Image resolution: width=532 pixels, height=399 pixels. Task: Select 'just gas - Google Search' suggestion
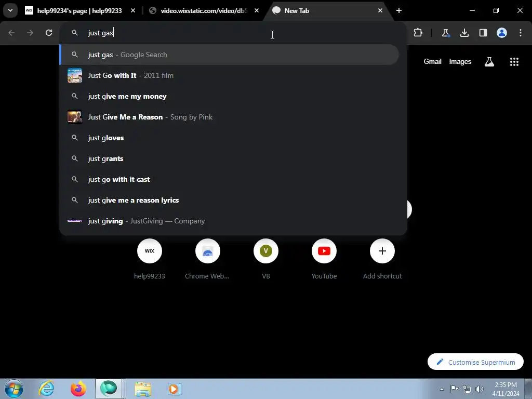pyautogui.click(x=229, y=55)
